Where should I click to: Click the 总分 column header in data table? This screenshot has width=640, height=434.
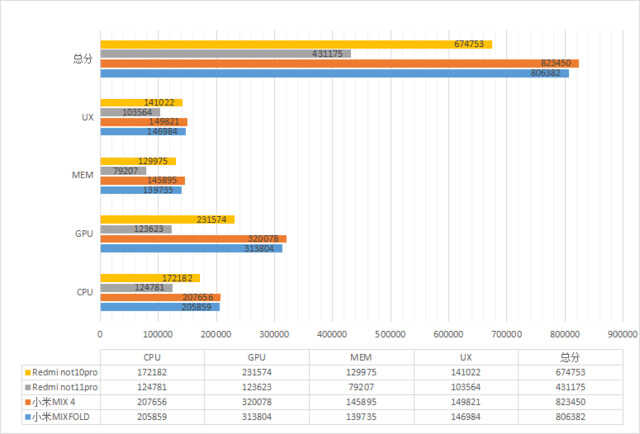click(570, 357)
